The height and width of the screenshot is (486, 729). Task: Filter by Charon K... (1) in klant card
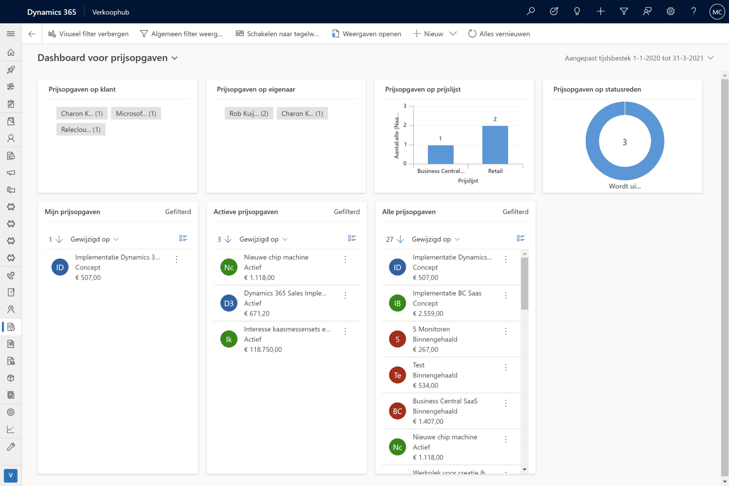click(x=82, y=113)
